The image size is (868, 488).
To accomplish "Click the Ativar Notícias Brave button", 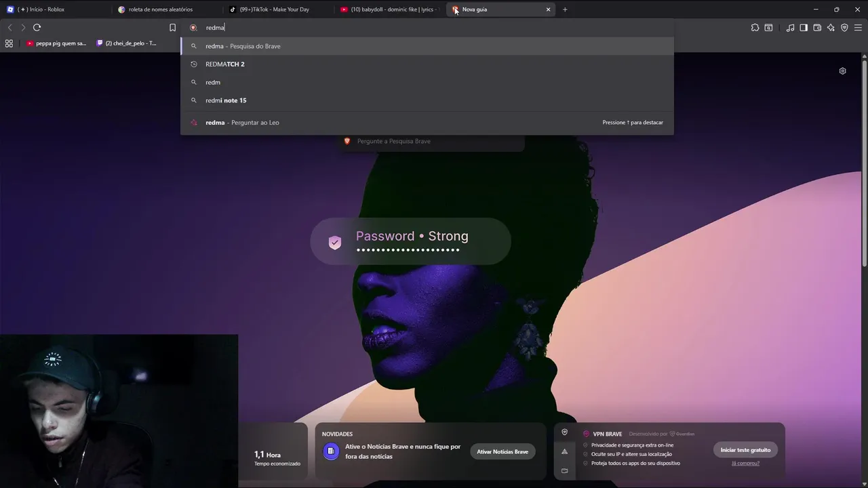I will [x=502, y=451].
